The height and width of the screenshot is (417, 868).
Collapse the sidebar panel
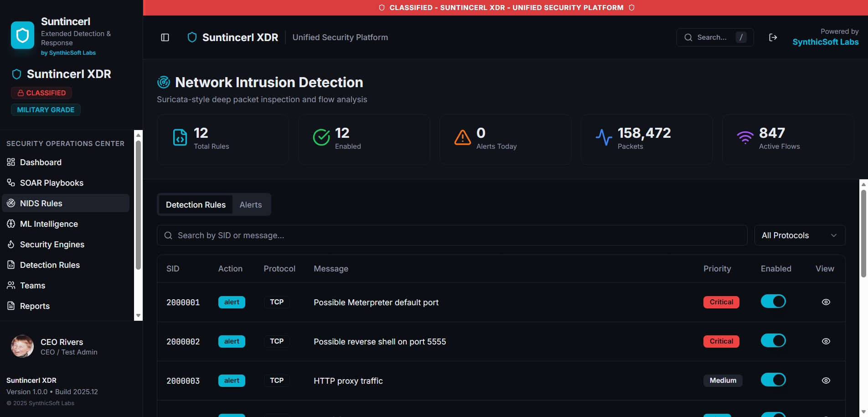pyautogui.click(x=164, y=37)
